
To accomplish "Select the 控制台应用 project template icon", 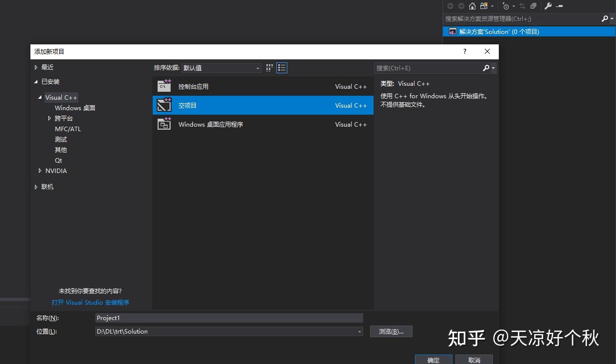I will 165,86.
